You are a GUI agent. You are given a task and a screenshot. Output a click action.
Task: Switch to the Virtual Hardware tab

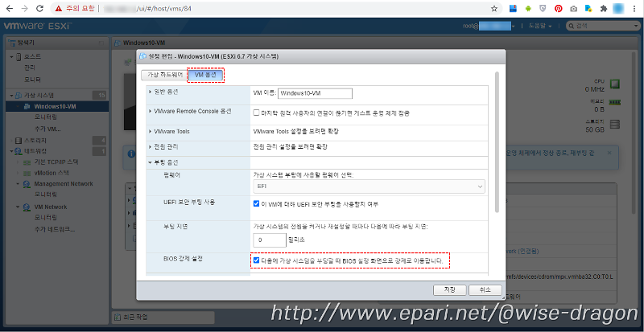point(165,75)
